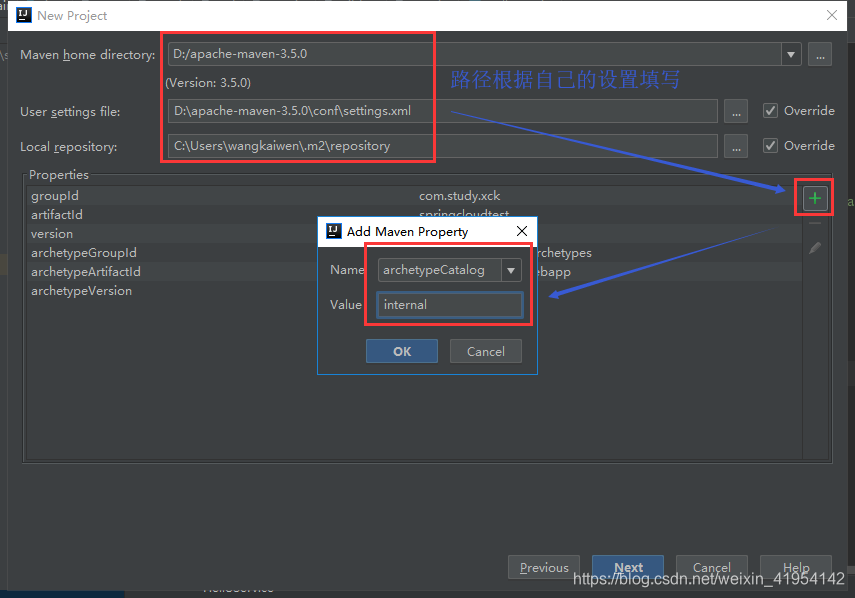The width and height of the screenshot is (855, 598).
Task: Toggle Override for Local repository
Action: (x=770, y=146)
